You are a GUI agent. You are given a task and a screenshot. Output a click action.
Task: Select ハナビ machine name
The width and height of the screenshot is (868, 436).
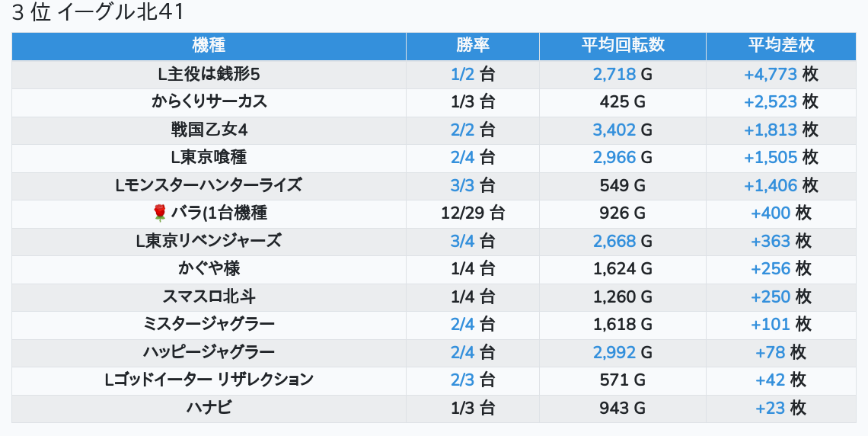[x=209, y=408]
